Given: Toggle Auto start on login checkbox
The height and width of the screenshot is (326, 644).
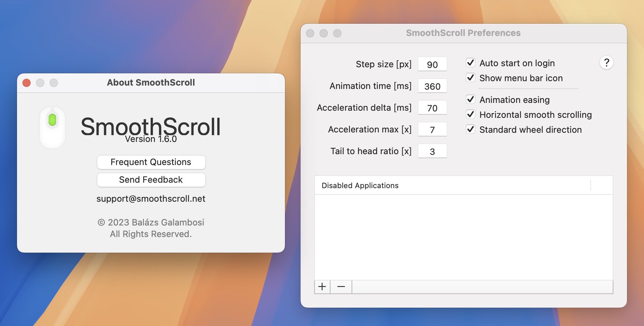Looking at the screenshot, I should tap(471, 63).
